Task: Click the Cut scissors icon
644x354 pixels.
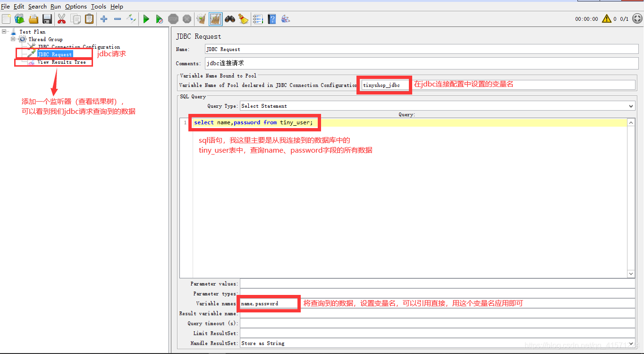Action: pyautogui.click(x=61, y=19)
